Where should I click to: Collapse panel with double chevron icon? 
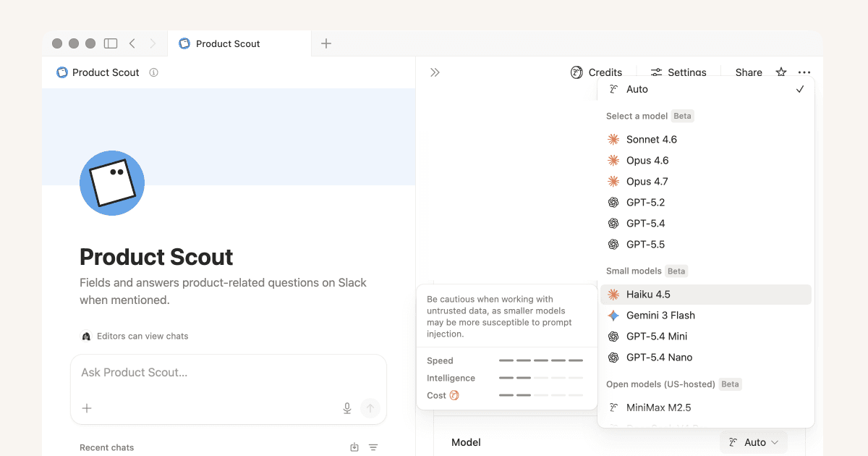[x=435, y=72]
